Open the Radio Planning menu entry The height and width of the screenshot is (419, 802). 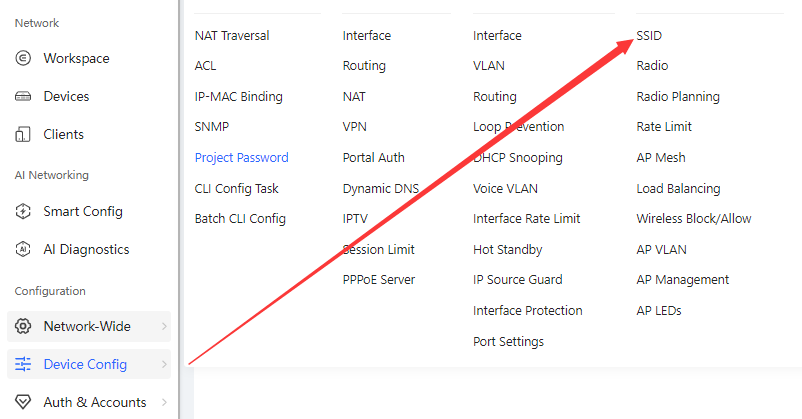coord(678,96)
